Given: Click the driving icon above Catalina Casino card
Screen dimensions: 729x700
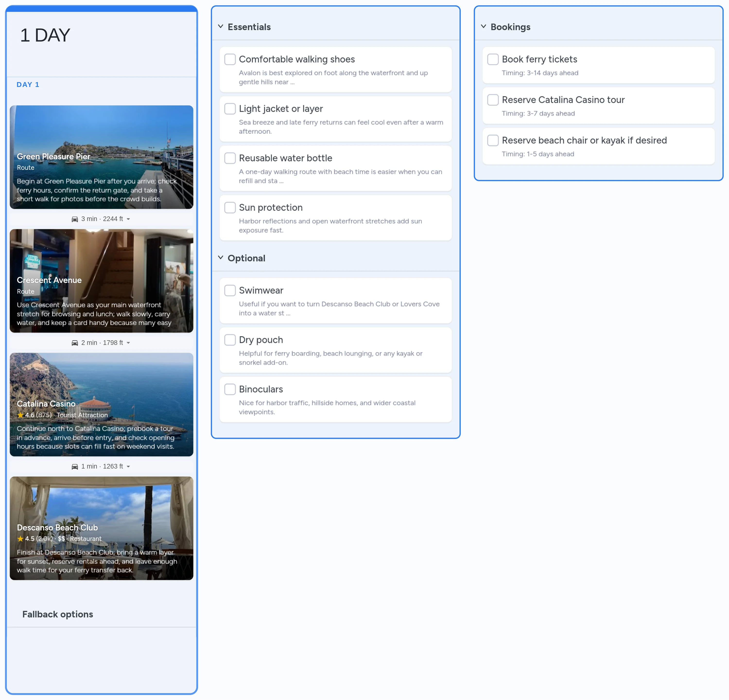Looking at the screenshot, I should [75, 343].
